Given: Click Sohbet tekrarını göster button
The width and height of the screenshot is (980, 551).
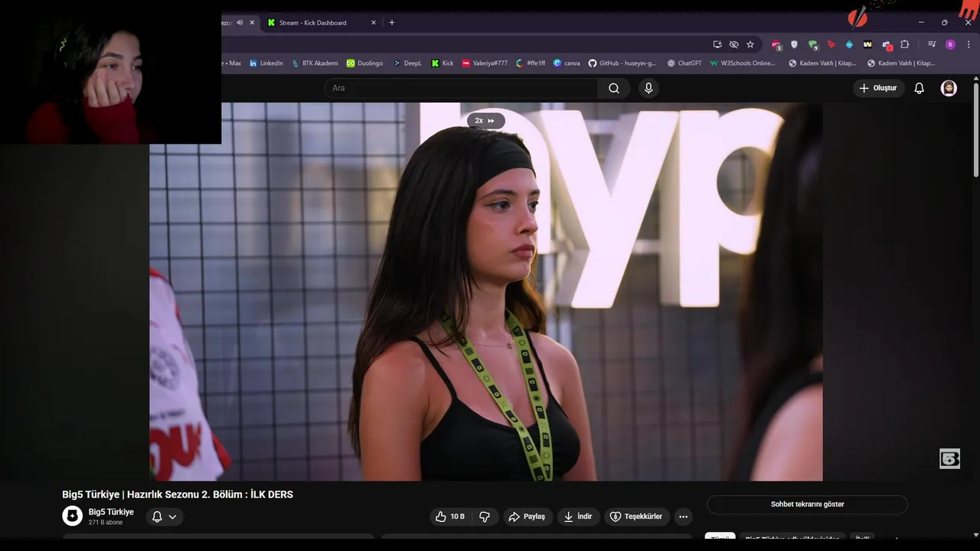Looking at the screenshot, I should coord(807,504).
